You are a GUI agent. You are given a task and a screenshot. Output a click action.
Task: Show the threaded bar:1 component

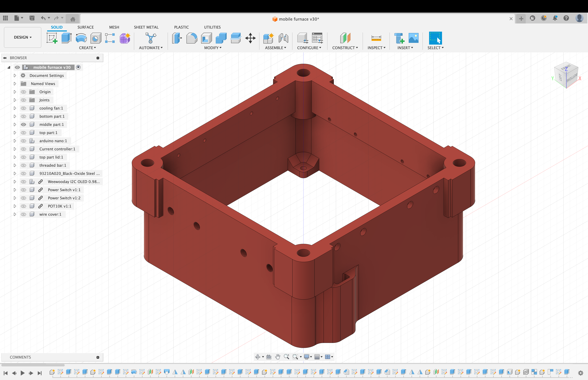tap(23, 165)
